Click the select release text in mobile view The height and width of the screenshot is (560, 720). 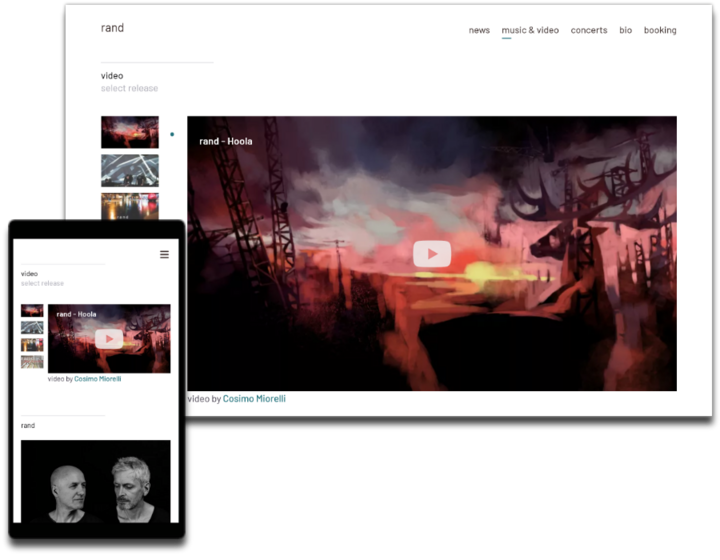point(42,284)
